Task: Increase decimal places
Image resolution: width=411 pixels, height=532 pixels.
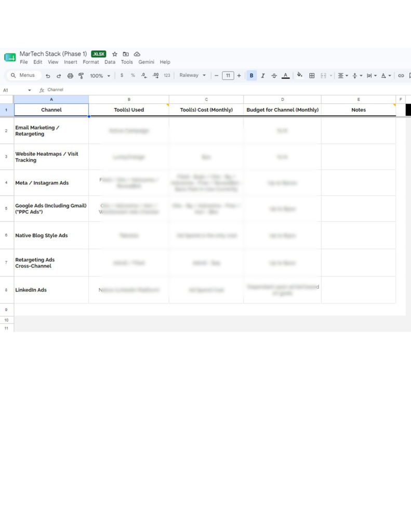Action: [155, 75]
